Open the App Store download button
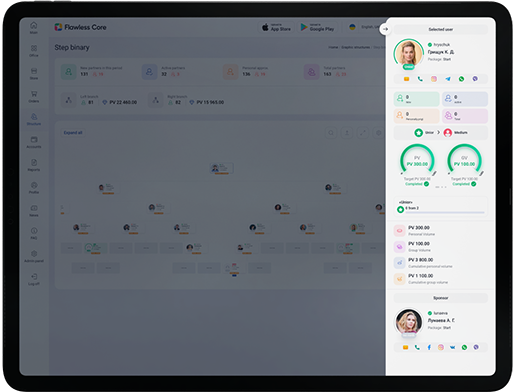This screenshot has height=392, width=514. pos(276,27)
